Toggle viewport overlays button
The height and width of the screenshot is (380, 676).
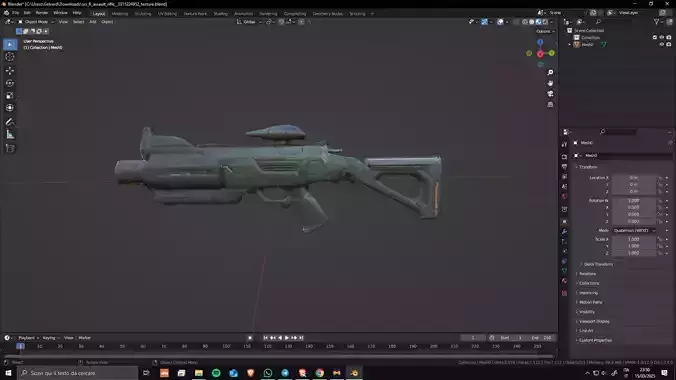(500, 22)
